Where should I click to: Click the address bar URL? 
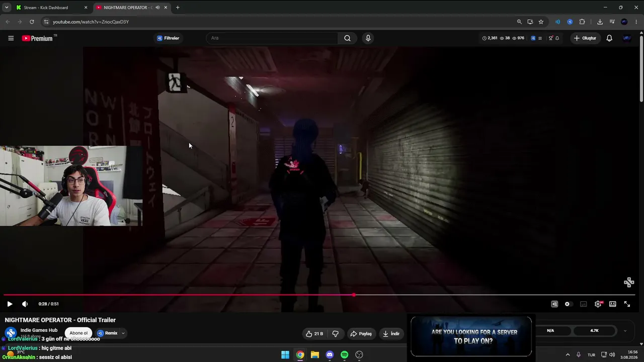point(91,22)
